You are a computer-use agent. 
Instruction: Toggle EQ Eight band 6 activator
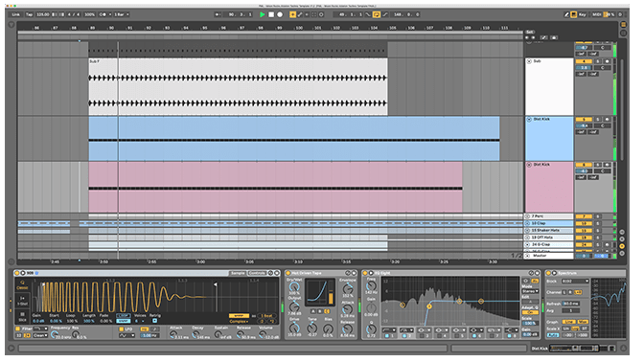tap(475, 336)
